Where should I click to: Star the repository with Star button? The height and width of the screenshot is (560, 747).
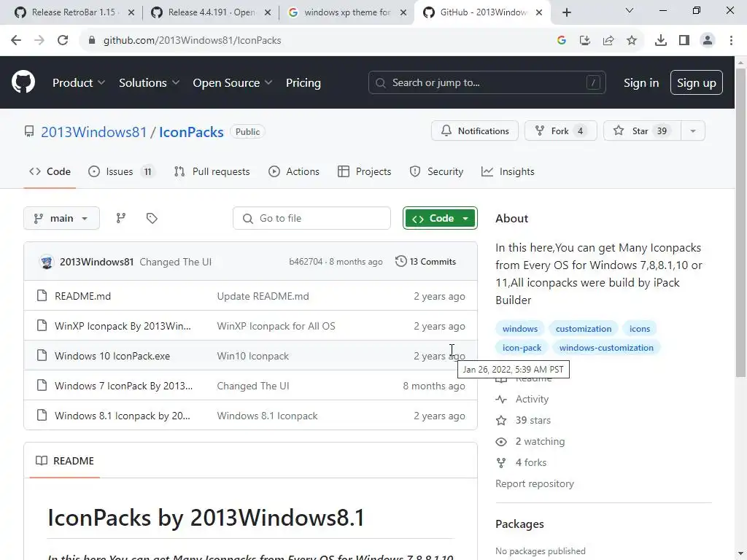click(x=643, y=131)
